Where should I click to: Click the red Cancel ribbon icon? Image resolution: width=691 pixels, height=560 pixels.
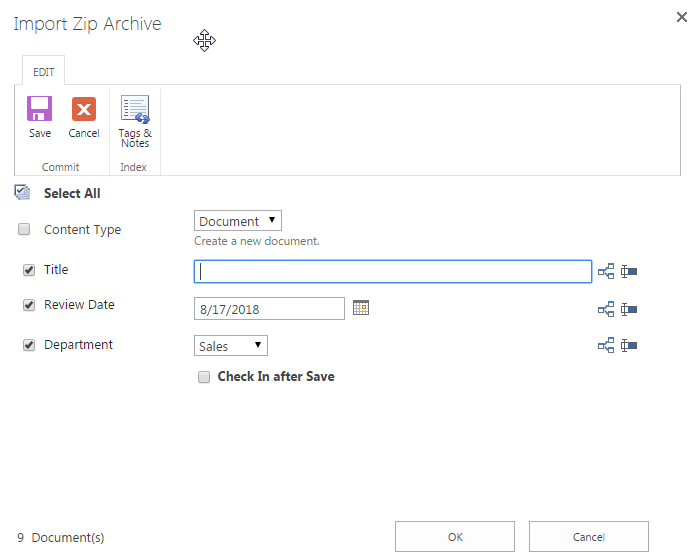pyautogui.click(x=84, y=110)
